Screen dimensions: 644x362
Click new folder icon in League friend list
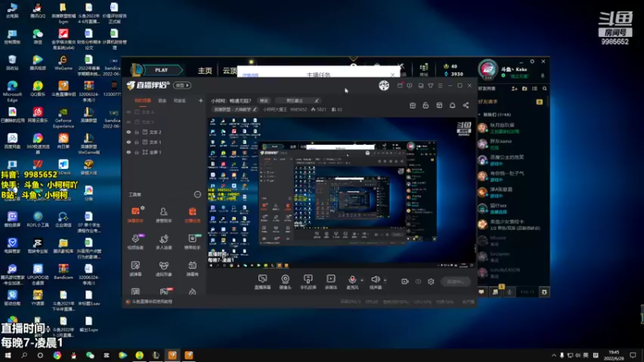click(x=525, y=88)
